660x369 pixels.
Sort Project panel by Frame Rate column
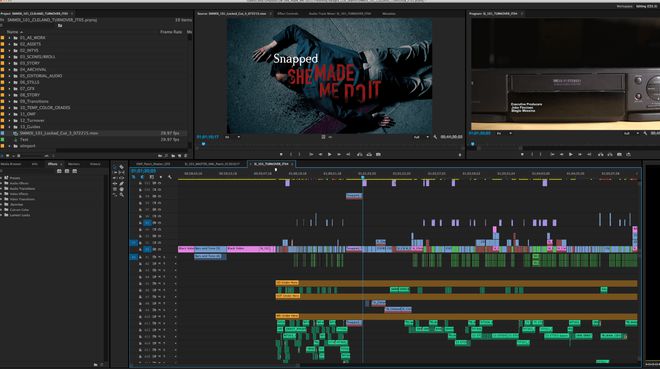pyautogui.click(x=171, y=32)
